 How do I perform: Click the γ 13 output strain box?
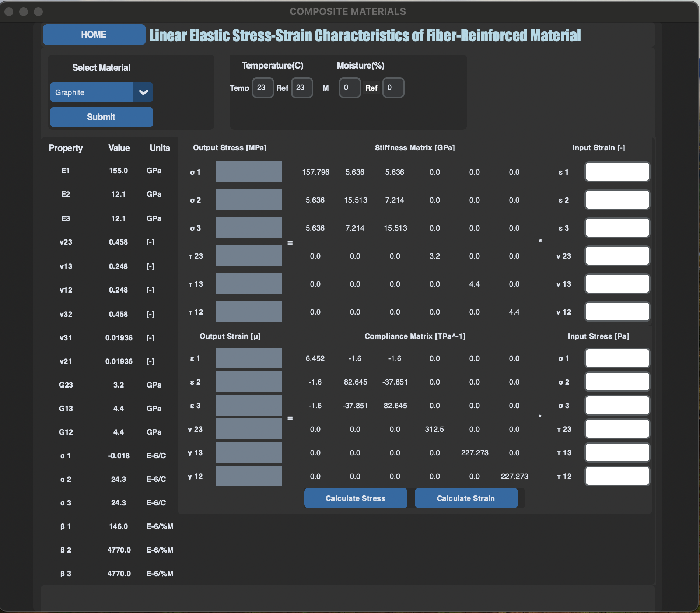click(249, 452)
